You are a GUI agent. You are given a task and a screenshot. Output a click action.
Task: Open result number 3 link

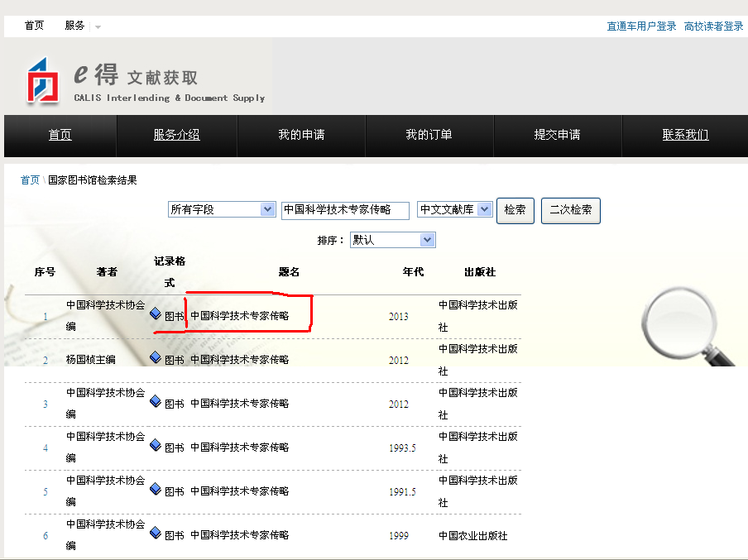[x=46, y=404]
